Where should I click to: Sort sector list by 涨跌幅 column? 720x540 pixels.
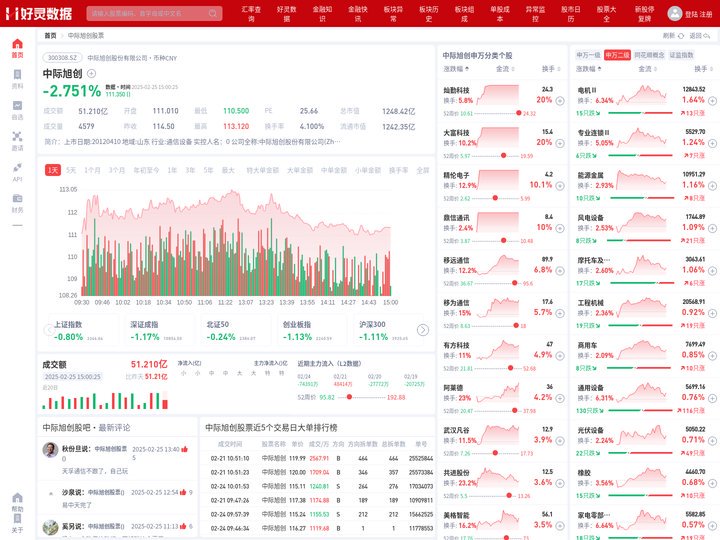tap(589, 69)
